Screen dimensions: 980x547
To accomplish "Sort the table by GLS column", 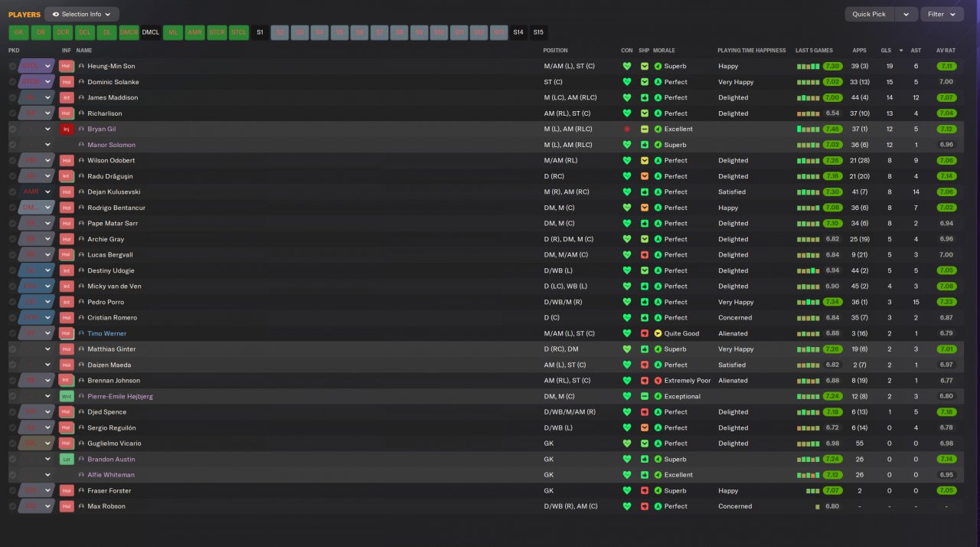I will point(885,51).
